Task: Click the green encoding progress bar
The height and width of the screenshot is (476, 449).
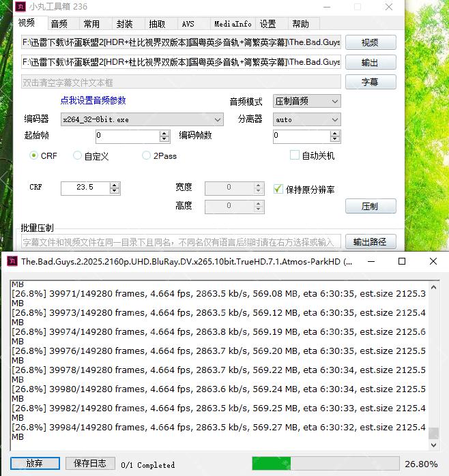Action: pos(325,464)
